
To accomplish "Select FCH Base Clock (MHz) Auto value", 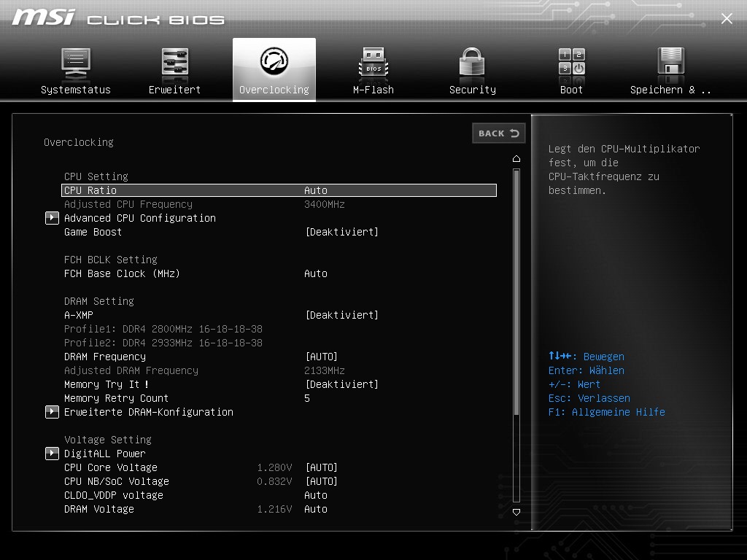I will tap(316, 274).
